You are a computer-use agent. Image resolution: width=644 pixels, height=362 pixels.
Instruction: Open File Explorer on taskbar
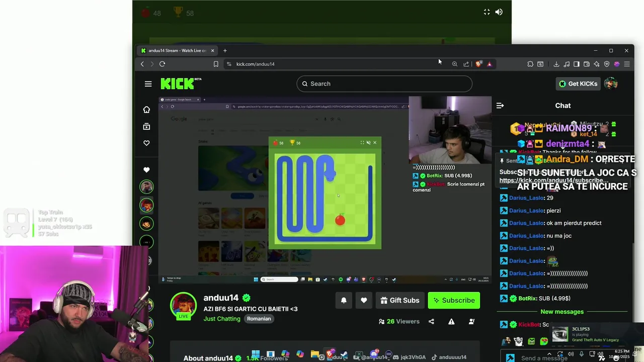point(315,354)
